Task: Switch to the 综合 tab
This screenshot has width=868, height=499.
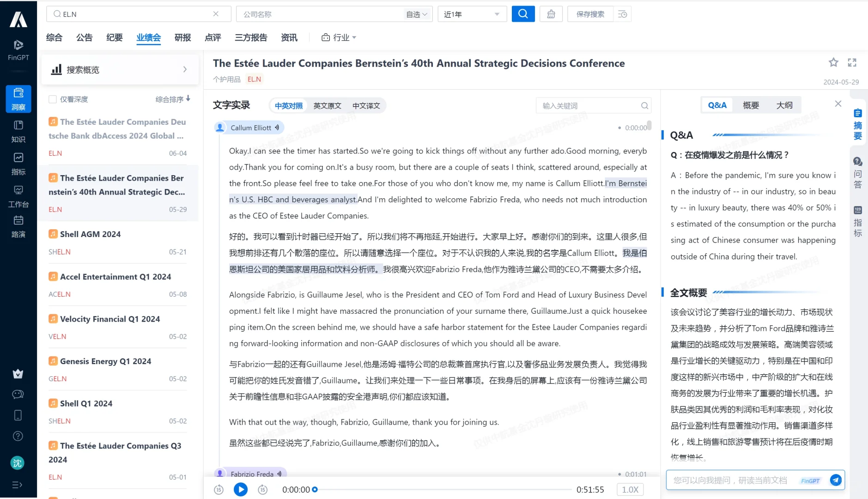Action: tap(54, 37)
